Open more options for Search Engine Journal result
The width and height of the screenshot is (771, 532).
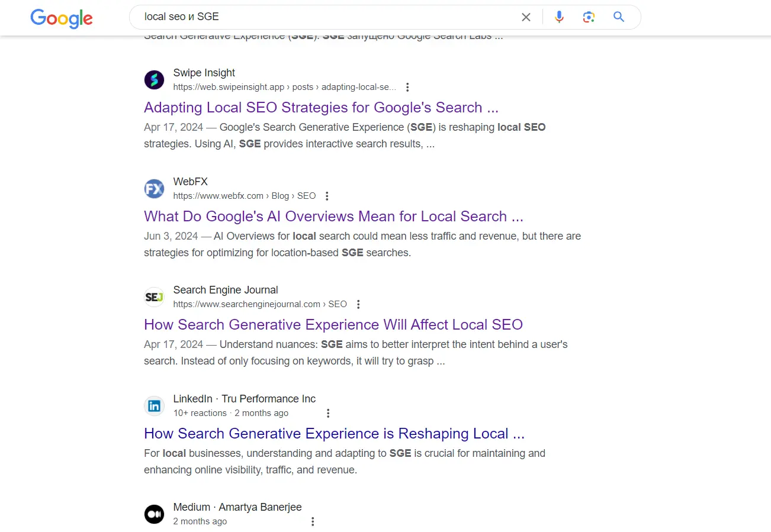pyautogui.click(x=358, y=304)
